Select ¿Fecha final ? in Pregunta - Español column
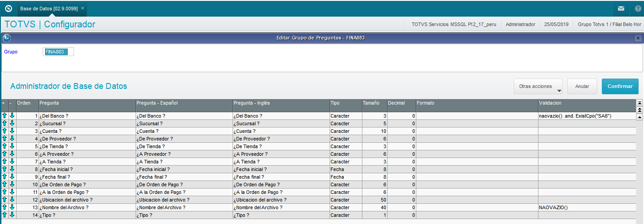644x224 pixels. [184, 177]
